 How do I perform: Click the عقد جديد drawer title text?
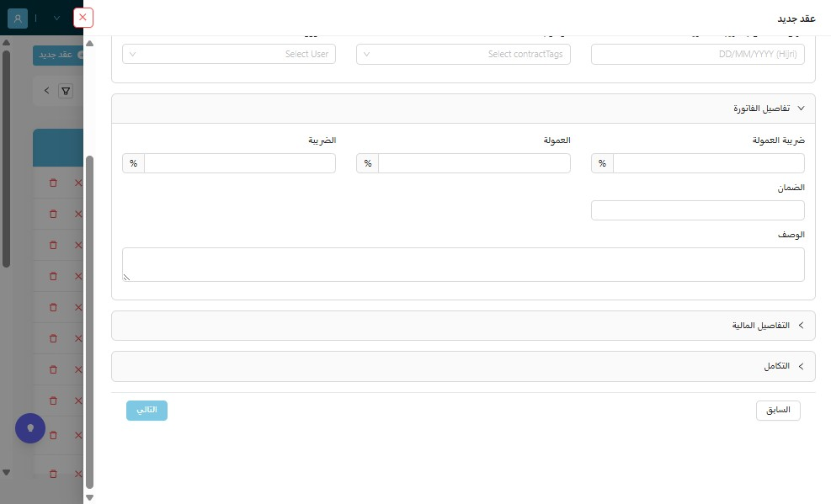pyautogui.click(x=796, y=19)
